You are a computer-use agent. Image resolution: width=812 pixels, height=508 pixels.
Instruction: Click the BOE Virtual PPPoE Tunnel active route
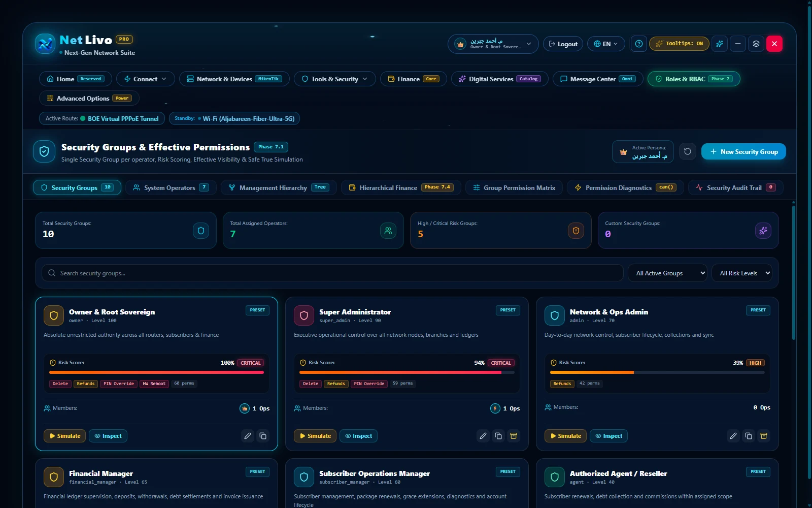coord(102,118)
